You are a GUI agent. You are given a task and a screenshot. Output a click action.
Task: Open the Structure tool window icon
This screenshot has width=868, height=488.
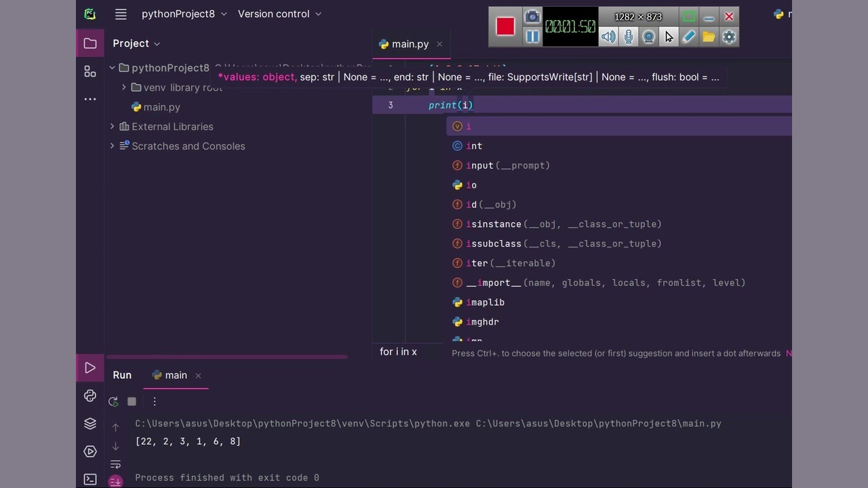90,71
